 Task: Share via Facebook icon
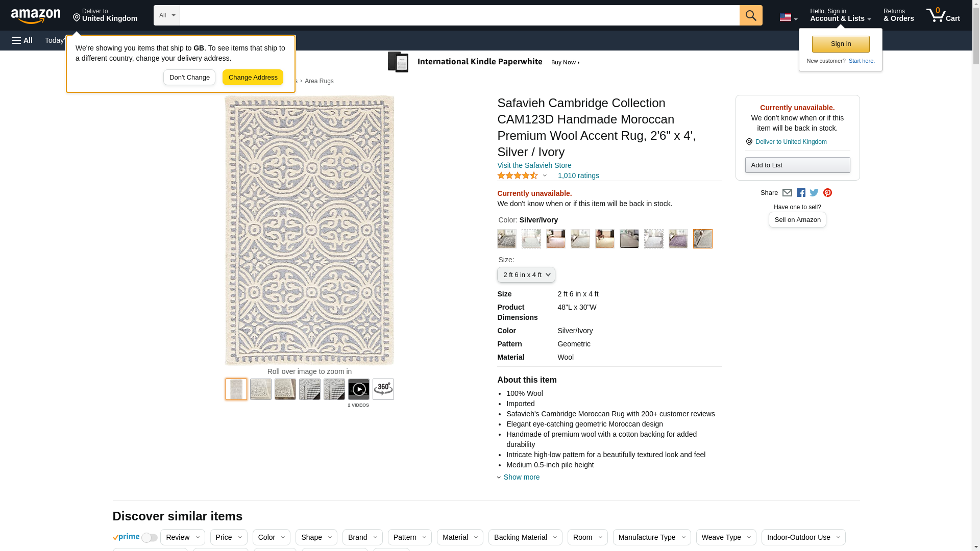tap(801, 193)
